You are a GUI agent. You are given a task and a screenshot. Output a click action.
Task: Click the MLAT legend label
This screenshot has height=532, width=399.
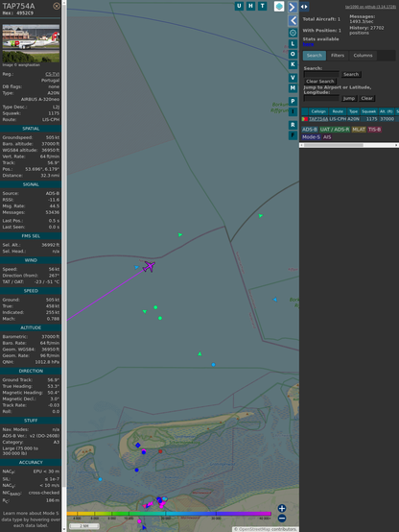[x=359, y=130]
